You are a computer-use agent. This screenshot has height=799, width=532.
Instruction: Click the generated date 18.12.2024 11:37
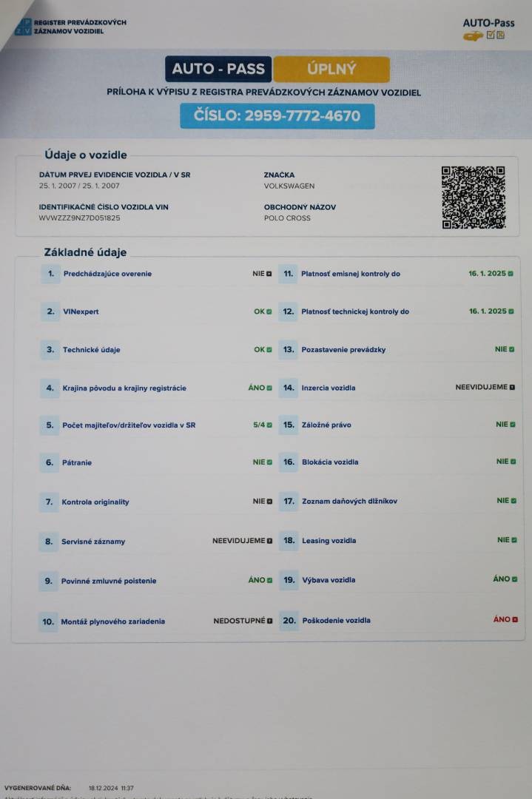tap(111, 788)
